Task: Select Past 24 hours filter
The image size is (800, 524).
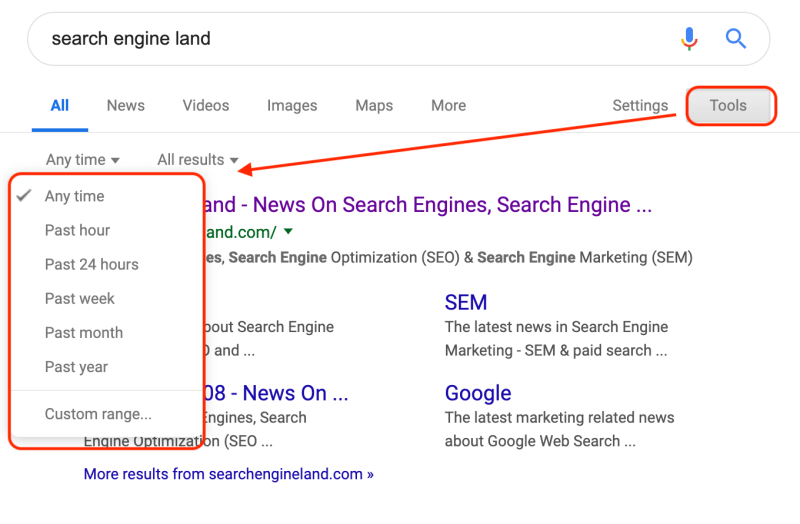Action: tap(91, 265)
